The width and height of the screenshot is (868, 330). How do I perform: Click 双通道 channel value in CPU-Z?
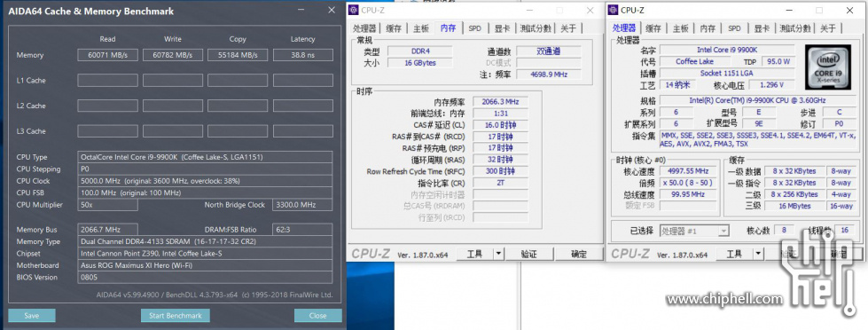pos(549,51)
